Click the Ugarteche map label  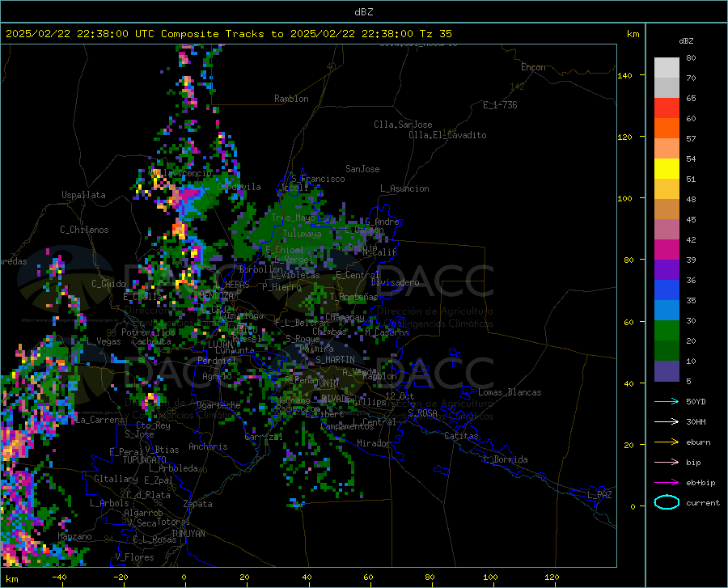click(x=218, y=405)
